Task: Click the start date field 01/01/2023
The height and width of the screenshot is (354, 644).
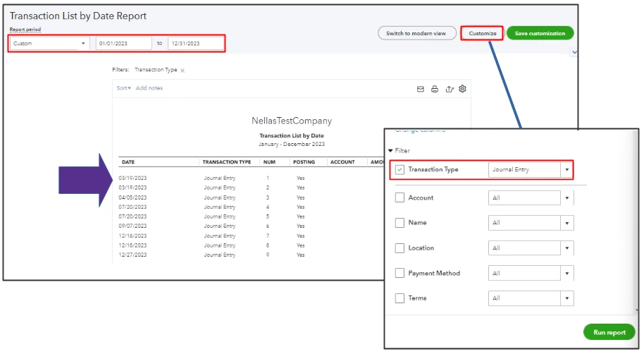Action: [x=123, y=43]
